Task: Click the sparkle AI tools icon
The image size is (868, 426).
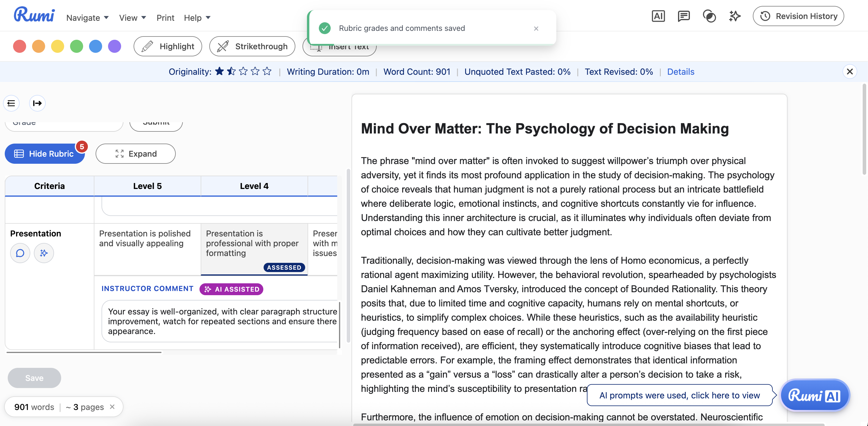Action: pyautogui.click(x=735, y=16)
